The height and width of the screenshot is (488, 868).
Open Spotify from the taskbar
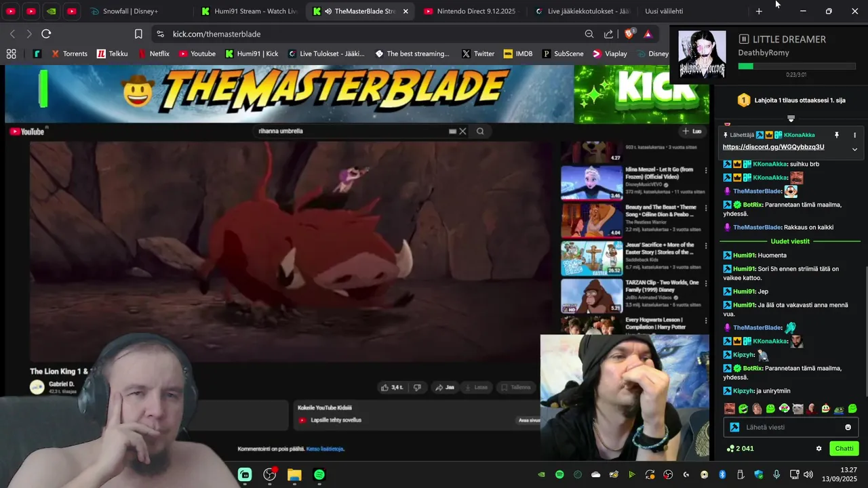[319, 475]
